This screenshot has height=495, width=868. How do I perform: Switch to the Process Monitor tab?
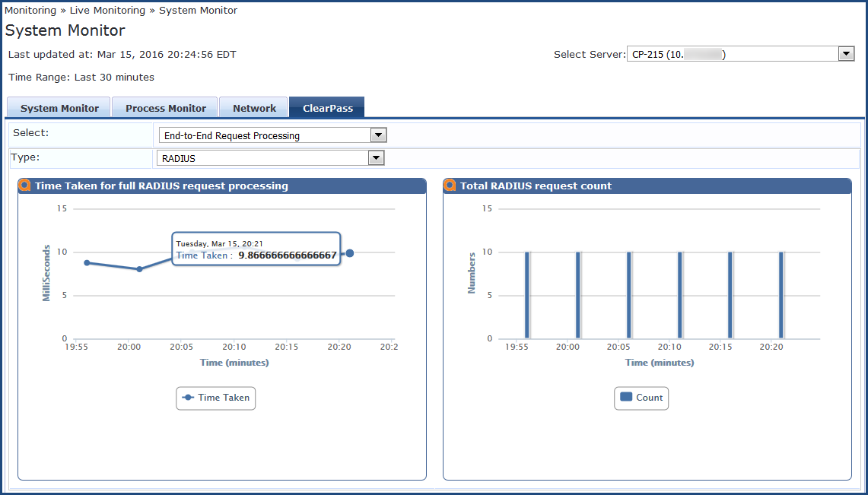tap(166, 108)
